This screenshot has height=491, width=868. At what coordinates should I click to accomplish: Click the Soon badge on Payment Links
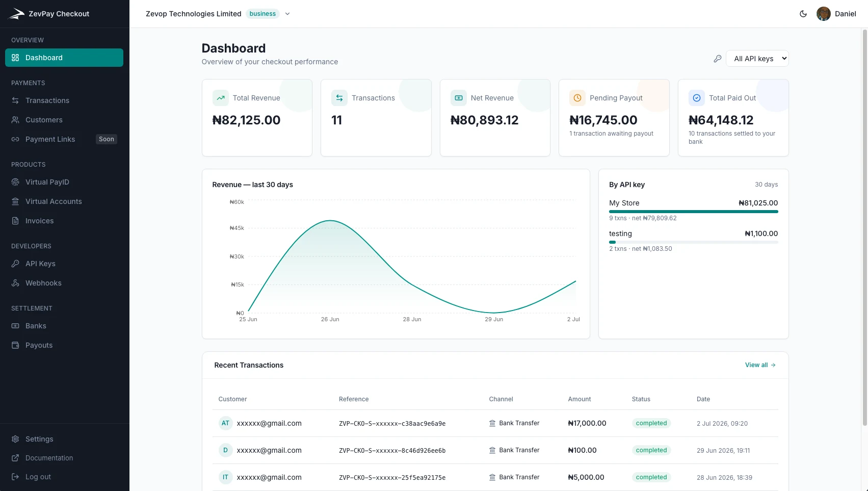[107, 139]
